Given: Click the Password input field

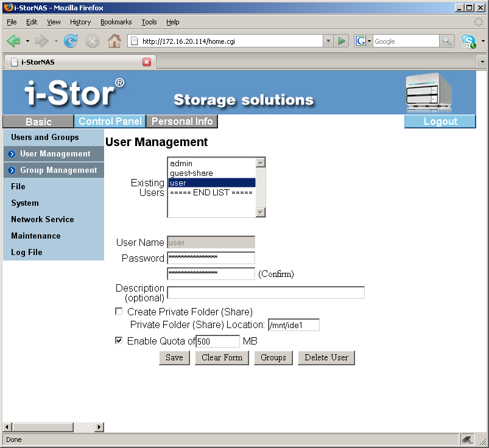Looking at the screenshot, I should point(211,258).
